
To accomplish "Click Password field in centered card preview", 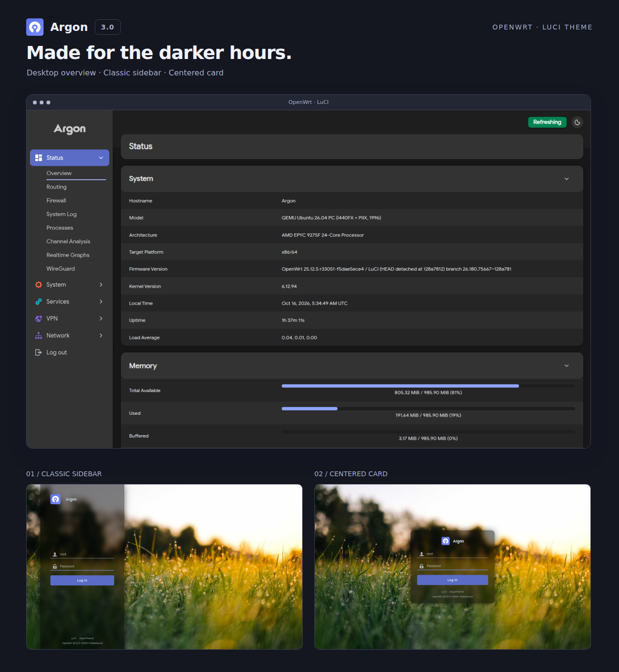I will click(x=453, y=566).
